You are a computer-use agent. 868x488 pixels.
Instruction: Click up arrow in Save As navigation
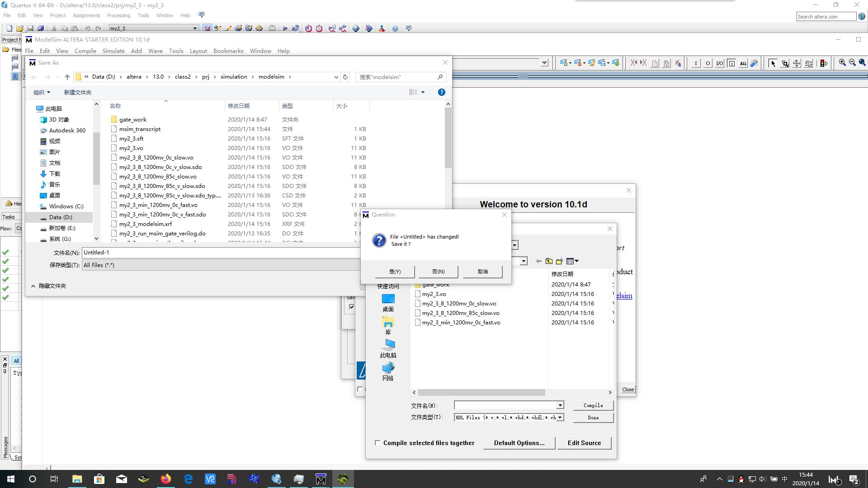[x=67, y=77]
